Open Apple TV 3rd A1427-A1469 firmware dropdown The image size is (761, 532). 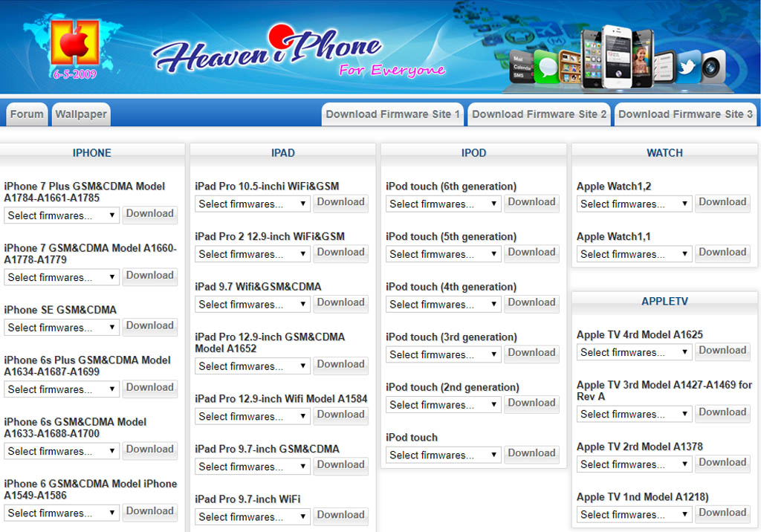pos(635,414)
